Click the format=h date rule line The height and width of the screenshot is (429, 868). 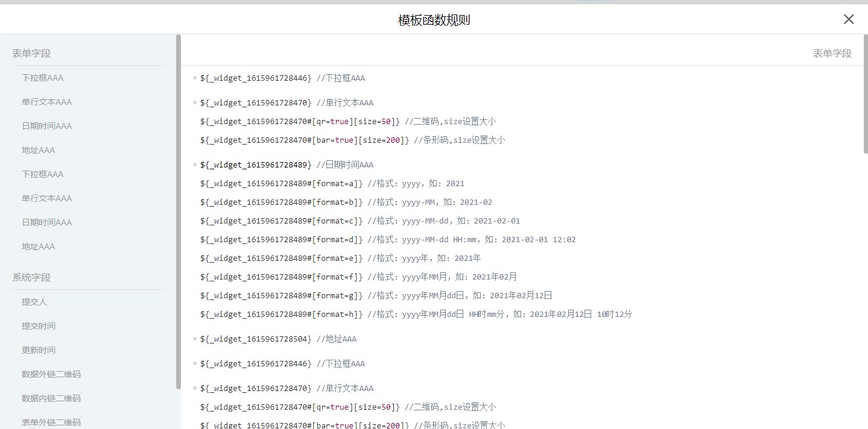(416, 315)
